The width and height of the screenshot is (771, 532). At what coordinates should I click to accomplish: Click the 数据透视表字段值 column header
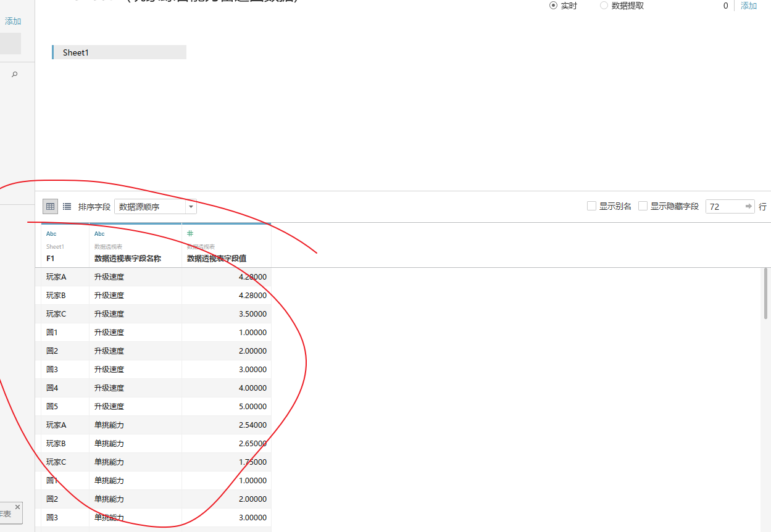[217, 259]
